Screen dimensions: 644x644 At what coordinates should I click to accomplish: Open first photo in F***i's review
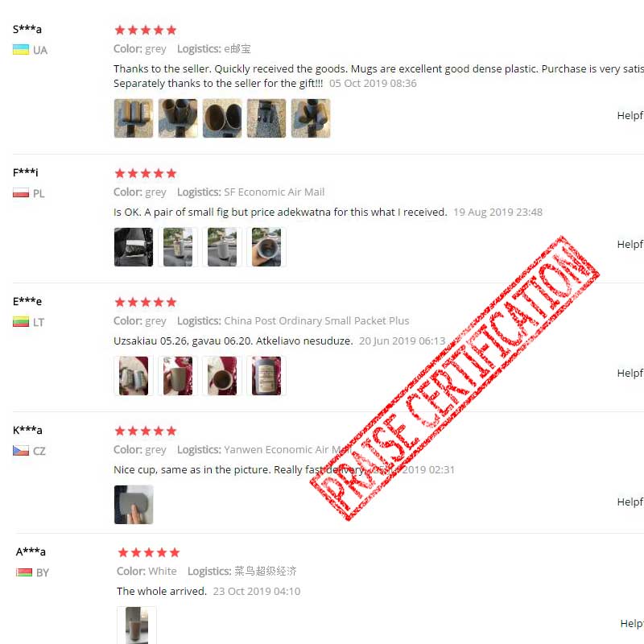pyautogui.click(x=134, y=247)
